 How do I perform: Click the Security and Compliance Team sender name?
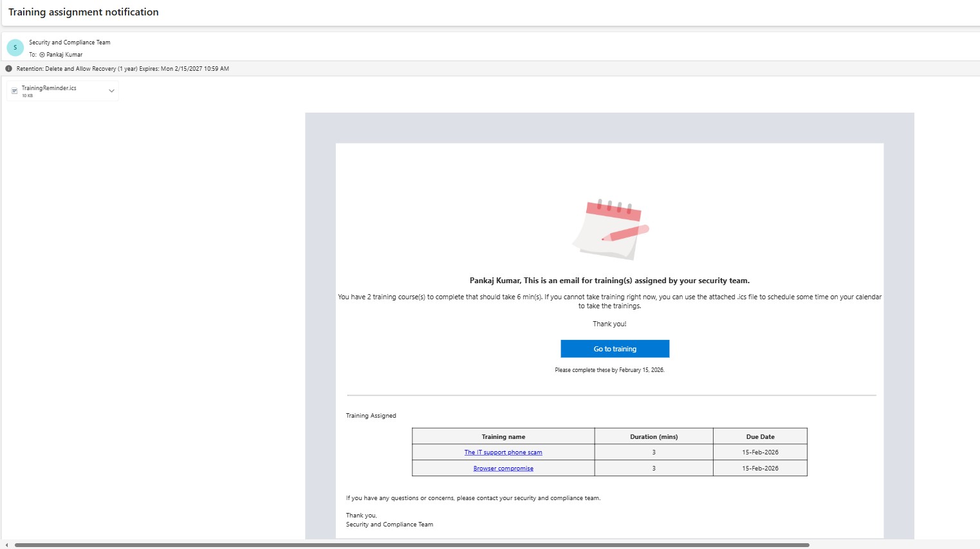click(69, 42)
